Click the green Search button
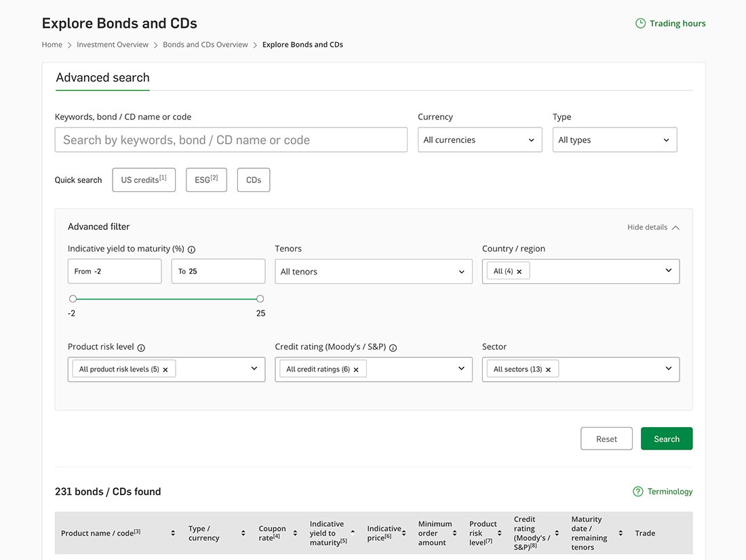Screen dimensions: 746x560 pyautogui.click(x=667, y=439)
